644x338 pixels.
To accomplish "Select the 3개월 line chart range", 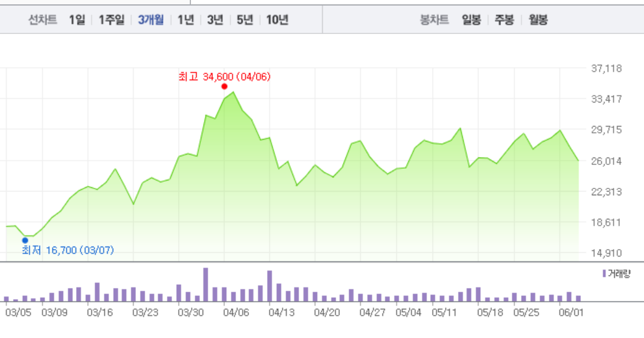I will [151, 20].
